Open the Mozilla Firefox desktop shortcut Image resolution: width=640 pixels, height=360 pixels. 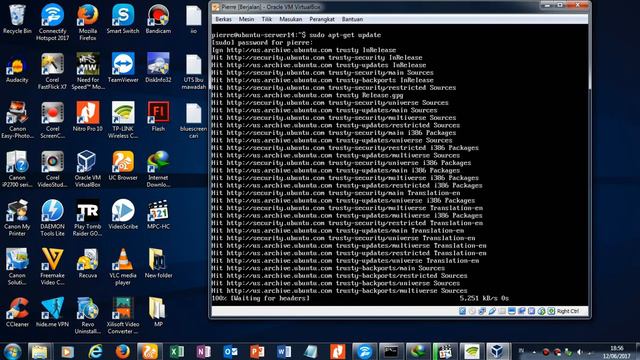[88, 22]
